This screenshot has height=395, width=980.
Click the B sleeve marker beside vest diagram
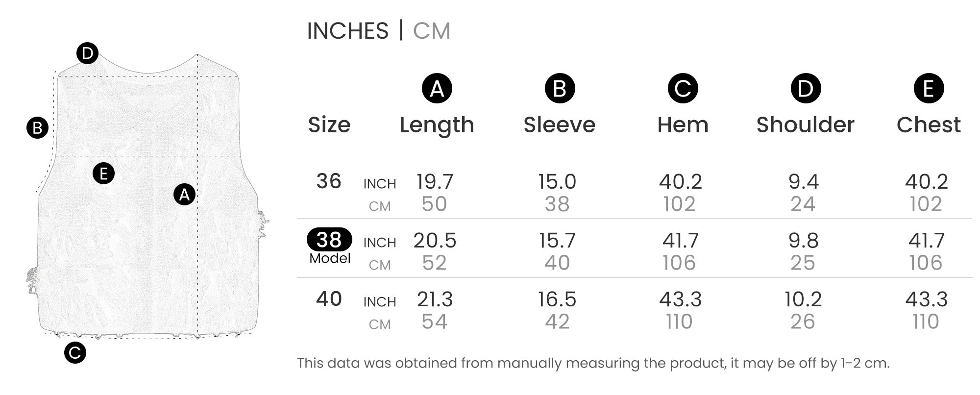point(37,128)
